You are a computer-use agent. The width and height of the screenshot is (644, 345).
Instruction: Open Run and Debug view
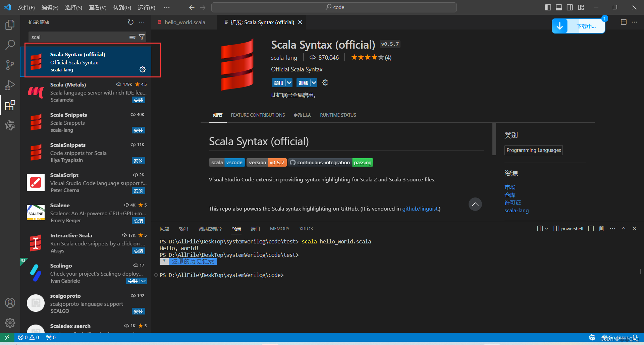click(x=10, y=85)
